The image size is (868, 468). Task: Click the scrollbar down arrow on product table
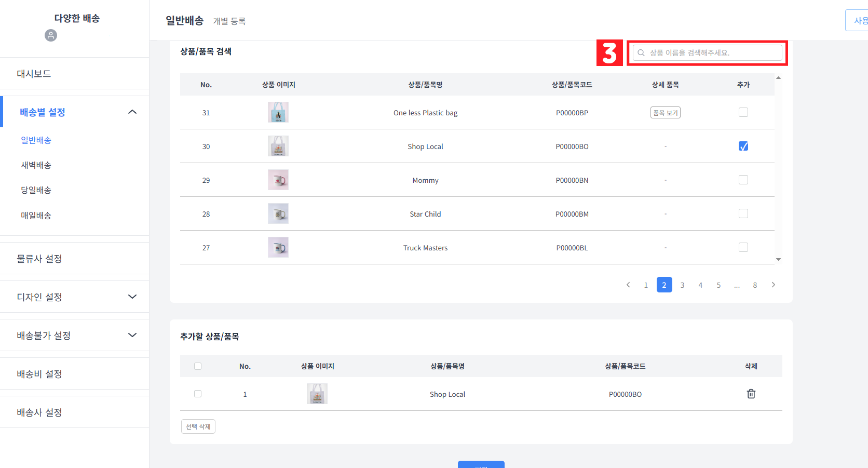click(778, 259)
